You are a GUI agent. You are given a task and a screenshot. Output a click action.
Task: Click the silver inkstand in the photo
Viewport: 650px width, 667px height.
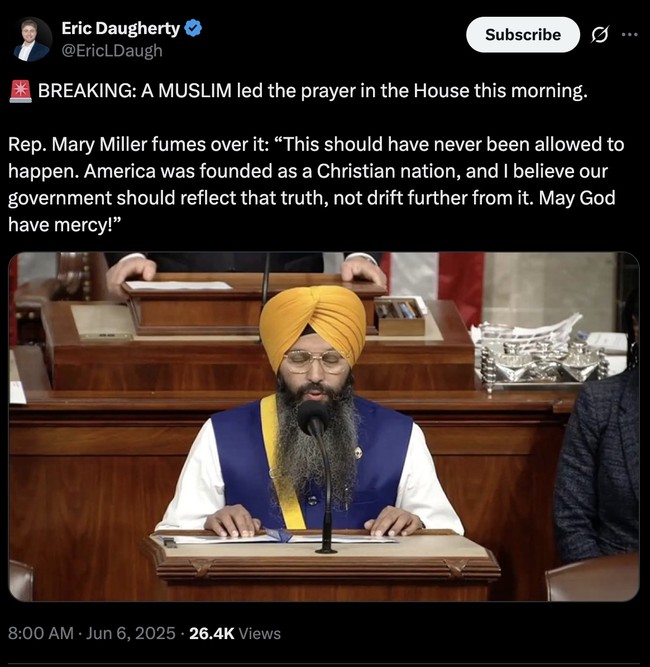coord(542,356)
